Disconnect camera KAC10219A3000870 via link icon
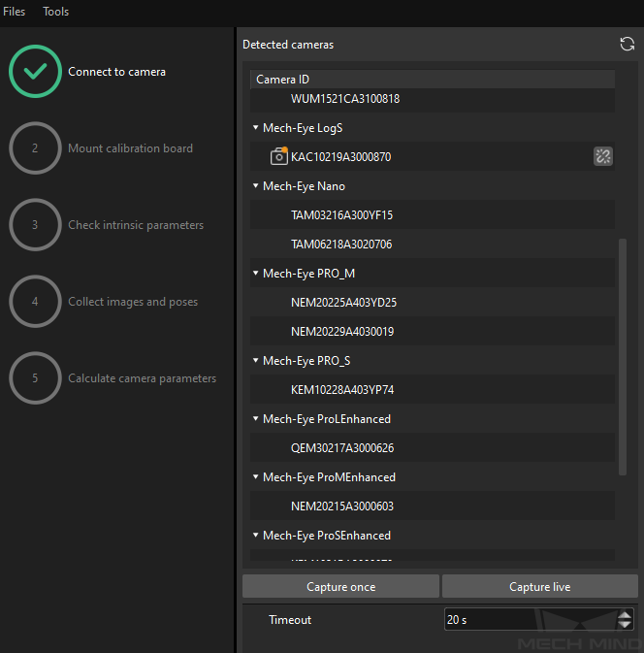 pos(603,156)
